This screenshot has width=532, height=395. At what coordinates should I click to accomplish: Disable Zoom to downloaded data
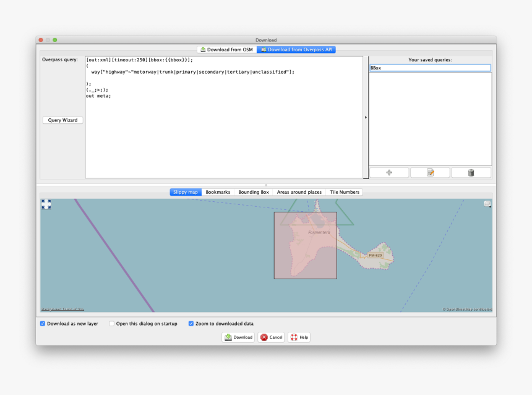click(x=191, y=323)
